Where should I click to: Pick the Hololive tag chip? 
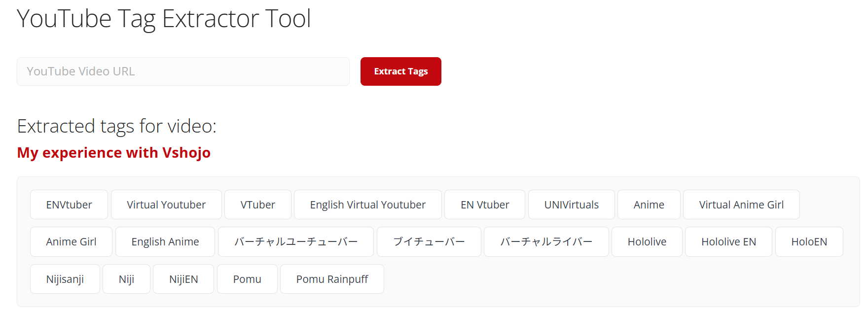(x=647, y=241)
